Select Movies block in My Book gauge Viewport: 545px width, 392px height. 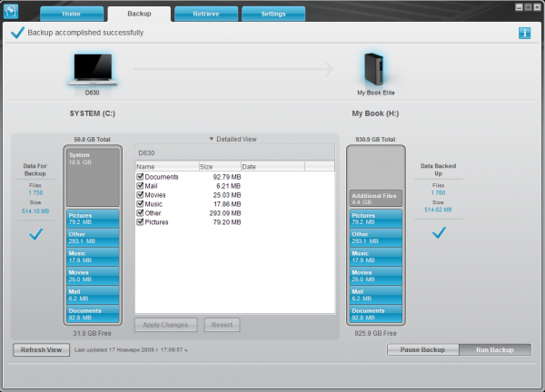pos(376,276)
